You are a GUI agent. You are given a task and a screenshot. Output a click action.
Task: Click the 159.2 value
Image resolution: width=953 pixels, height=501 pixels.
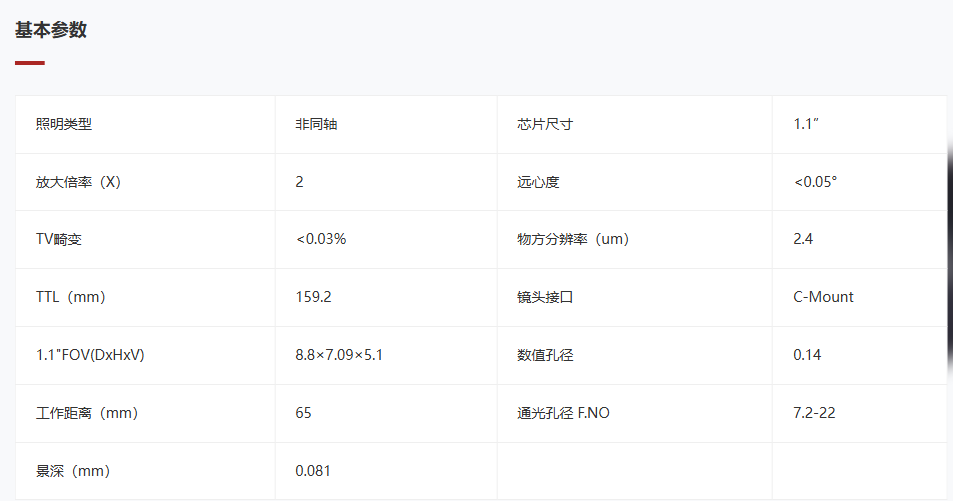pyautogui.click(x=314, y=297)
